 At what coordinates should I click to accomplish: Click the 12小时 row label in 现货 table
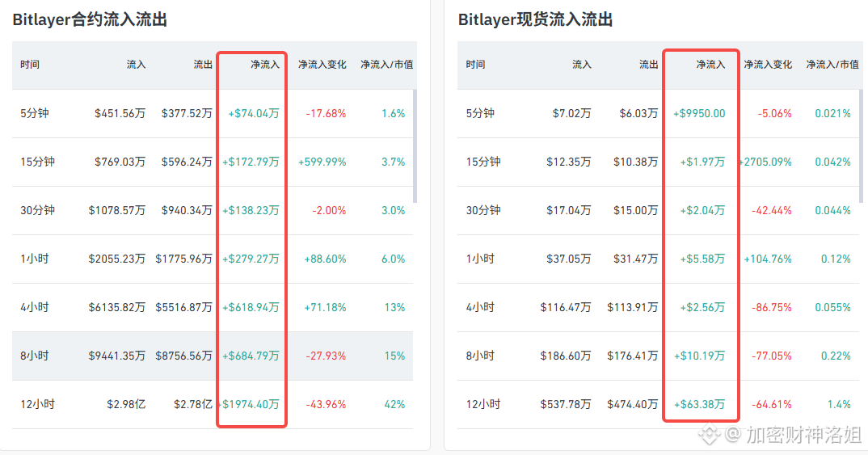coord(482,405)
